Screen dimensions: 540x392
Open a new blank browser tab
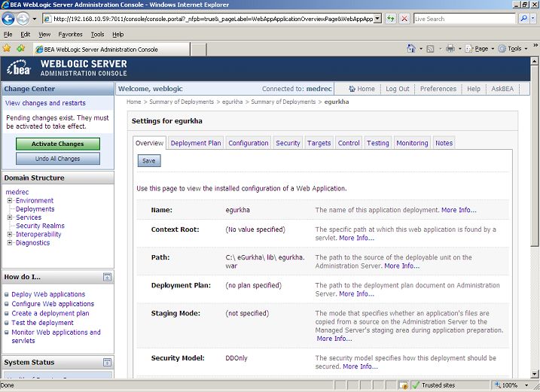(198, 50)
